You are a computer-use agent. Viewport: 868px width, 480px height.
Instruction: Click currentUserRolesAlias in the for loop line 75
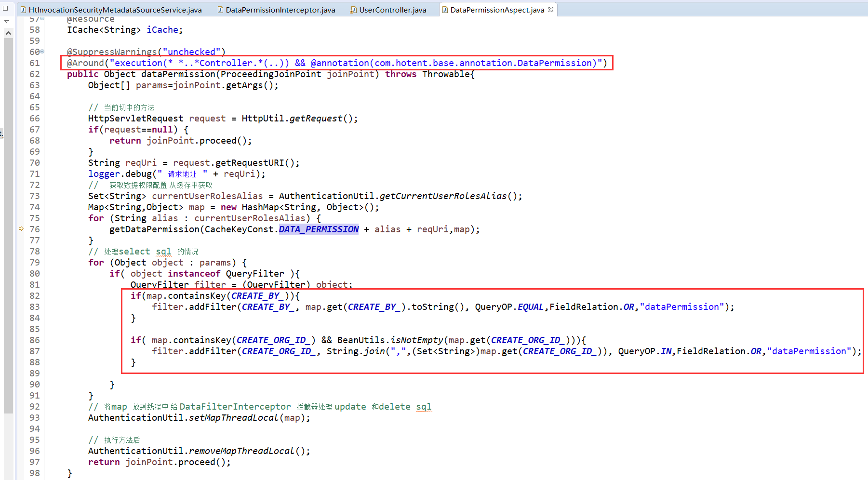coord(250,218)
